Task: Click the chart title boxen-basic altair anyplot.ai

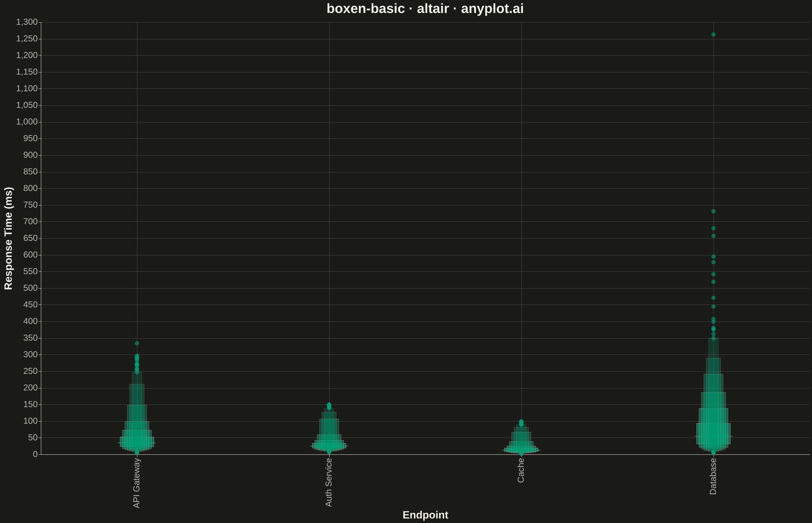Action: [425, 9]
